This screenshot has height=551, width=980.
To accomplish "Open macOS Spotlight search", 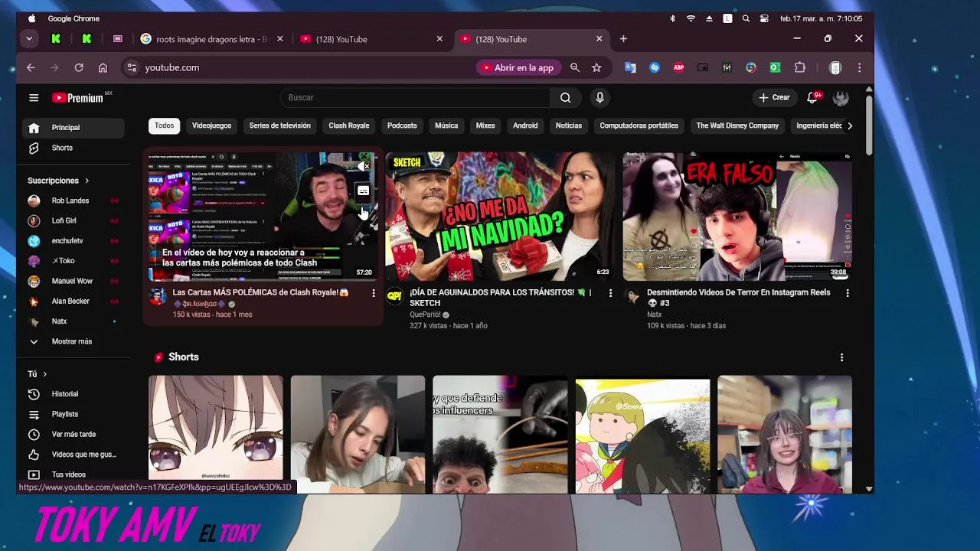I will 746,18.
